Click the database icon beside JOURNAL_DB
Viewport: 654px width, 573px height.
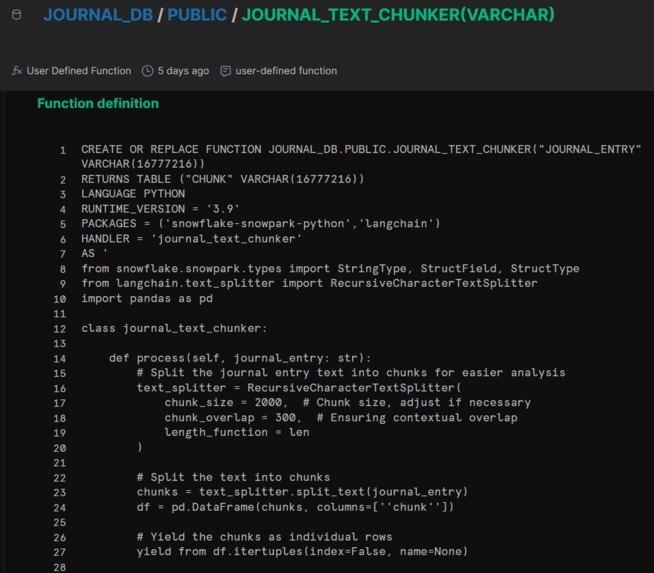tap(16, 15)
